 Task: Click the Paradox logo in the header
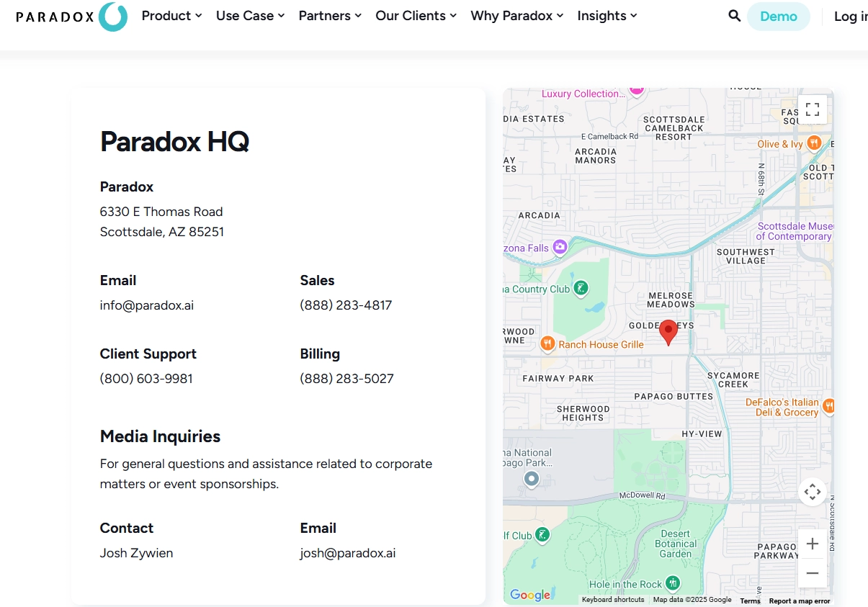click(x=71, y=17)
